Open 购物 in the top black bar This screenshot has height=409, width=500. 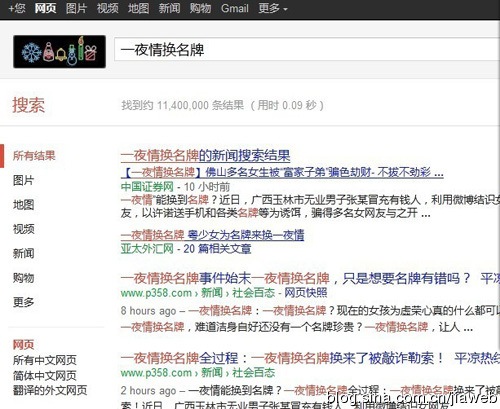[200, 8]
